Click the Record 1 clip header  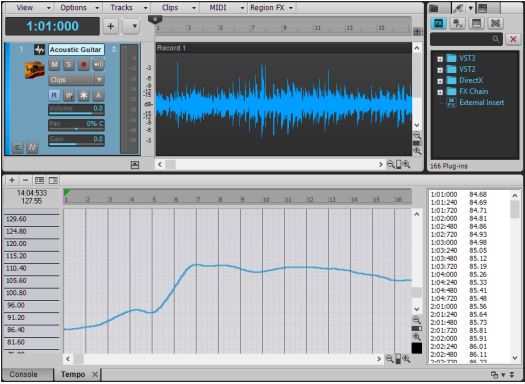click(x=283, y=48)
